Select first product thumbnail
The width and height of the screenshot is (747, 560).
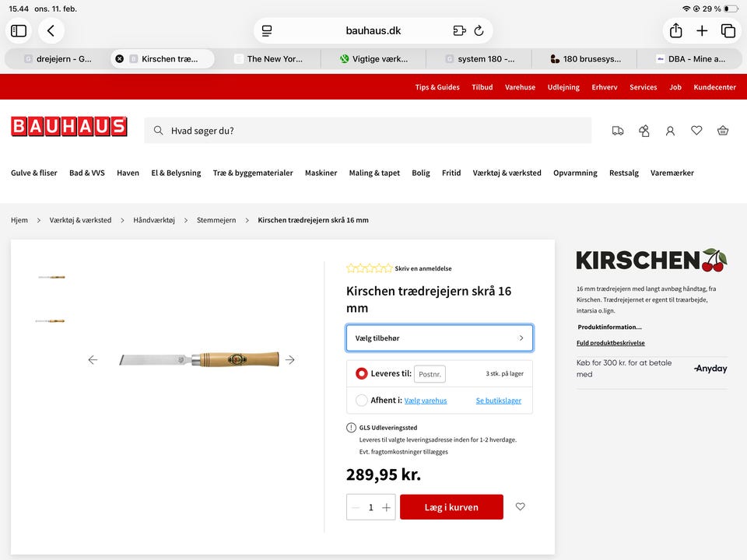coord(51,277)
